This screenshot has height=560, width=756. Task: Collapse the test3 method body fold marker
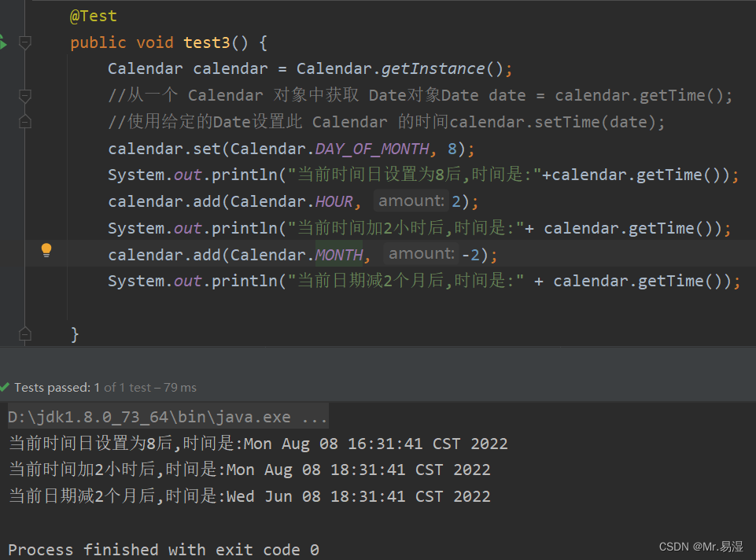coord(25,42)
